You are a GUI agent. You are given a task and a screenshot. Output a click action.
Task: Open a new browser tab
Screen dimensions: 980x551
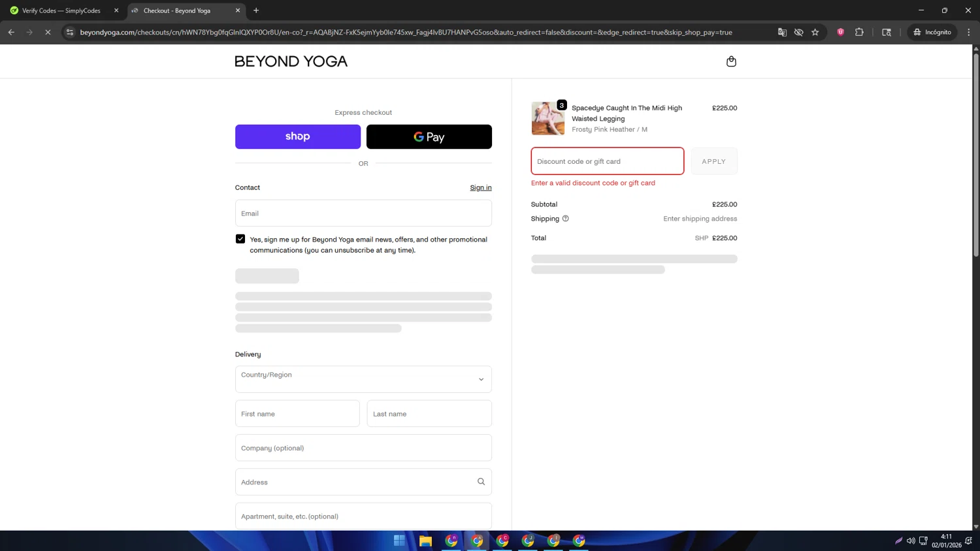[x=256, y=10]
